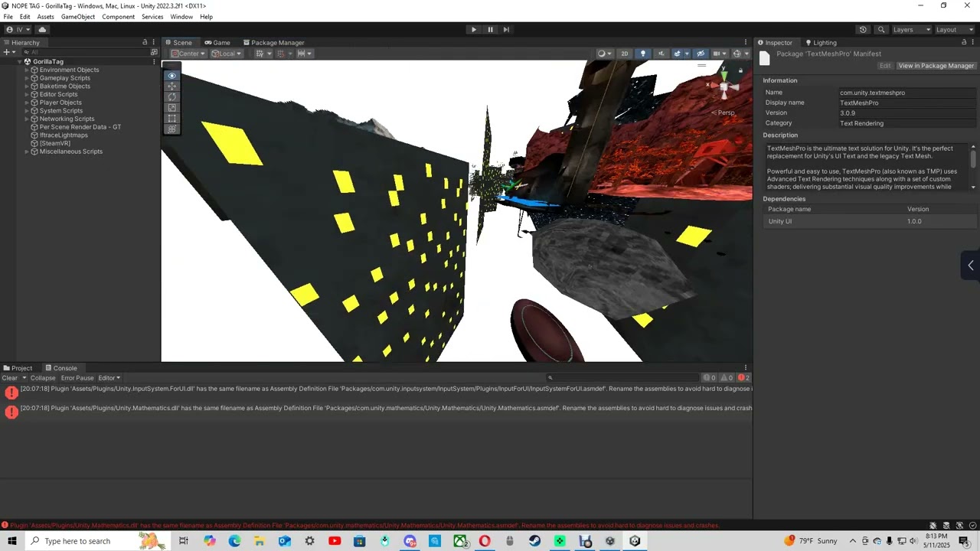Image resolution: width=980 pixels, height=551 pixels.
Task: Toggle hidden objects scene visibility button
Action: 700,54
